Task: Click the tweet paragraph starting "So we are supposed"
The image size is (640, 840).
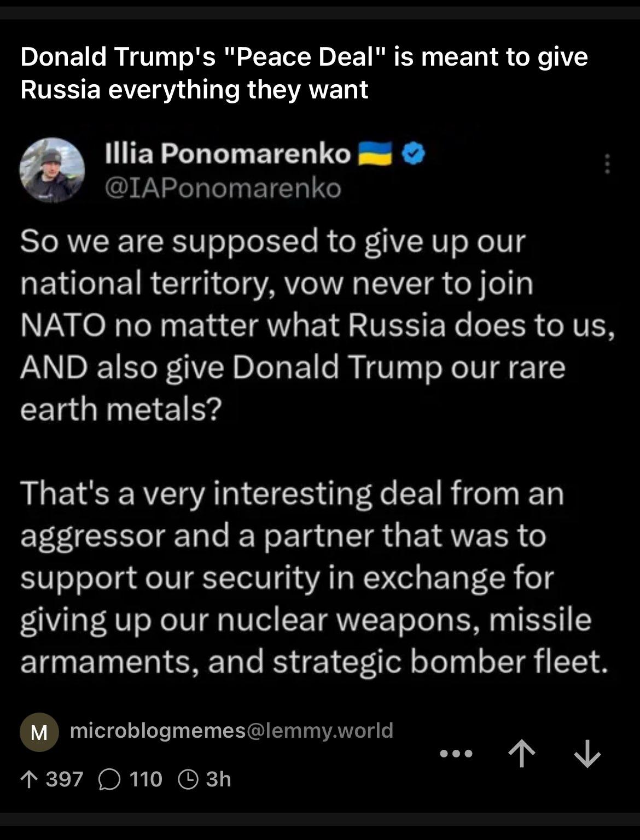Action: click(x=317, y=325)
